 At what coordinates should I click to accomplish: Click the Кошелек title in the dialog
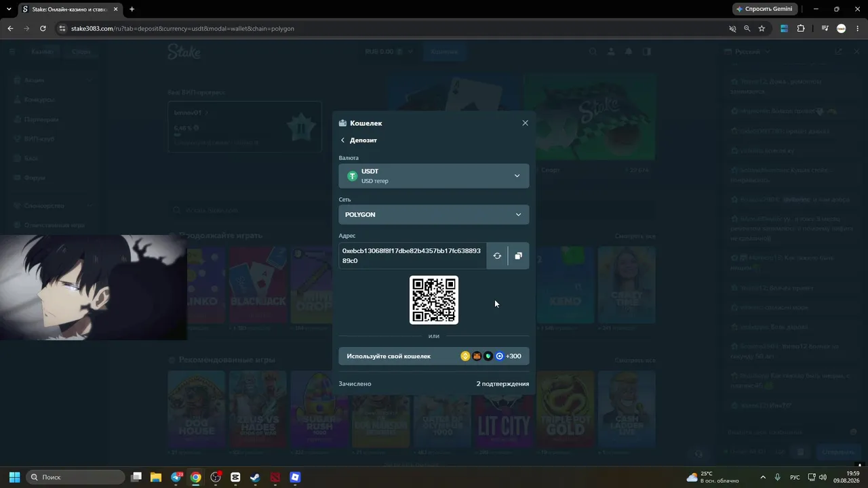[366, 123]
